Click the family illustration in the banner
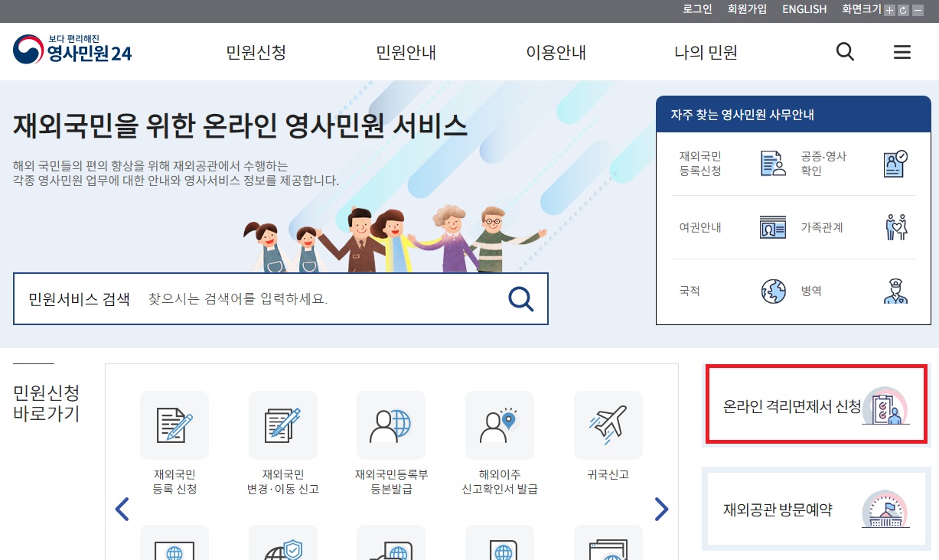Viewport: 939px width, 560px height. (395, 238)
